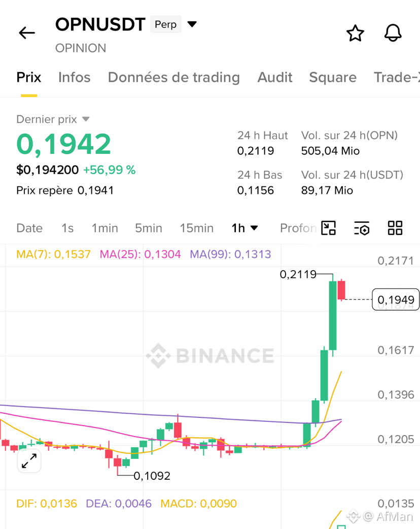Select the Prix tab
The width and height of the screenshot is (420, 529).
click(x=28, y=77)
